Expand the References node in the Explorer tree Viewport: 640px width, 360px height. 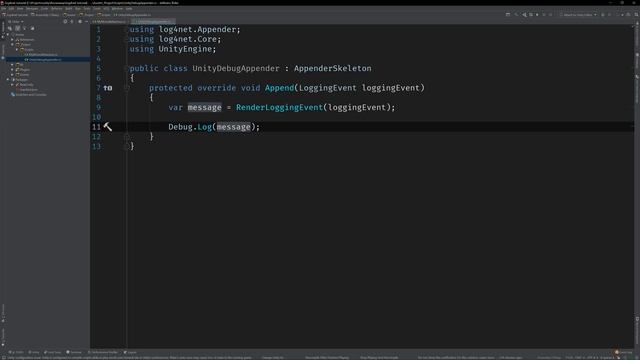(12, 40)
